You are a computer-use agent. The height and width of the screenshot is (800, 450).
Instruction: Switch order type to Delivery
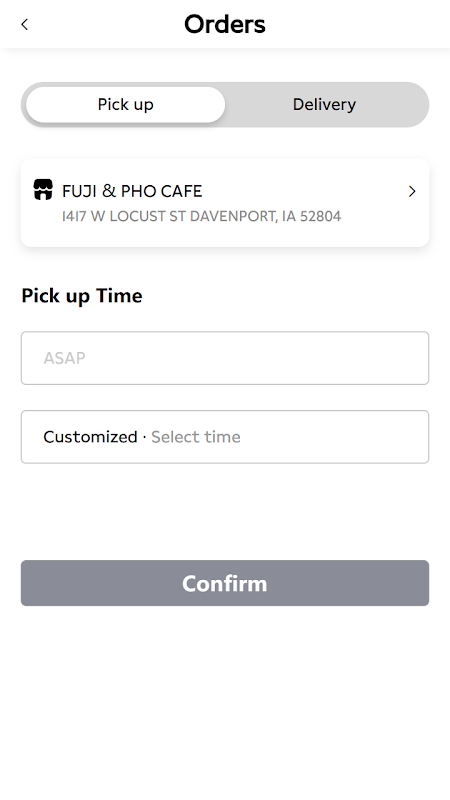tap(324, 105)
